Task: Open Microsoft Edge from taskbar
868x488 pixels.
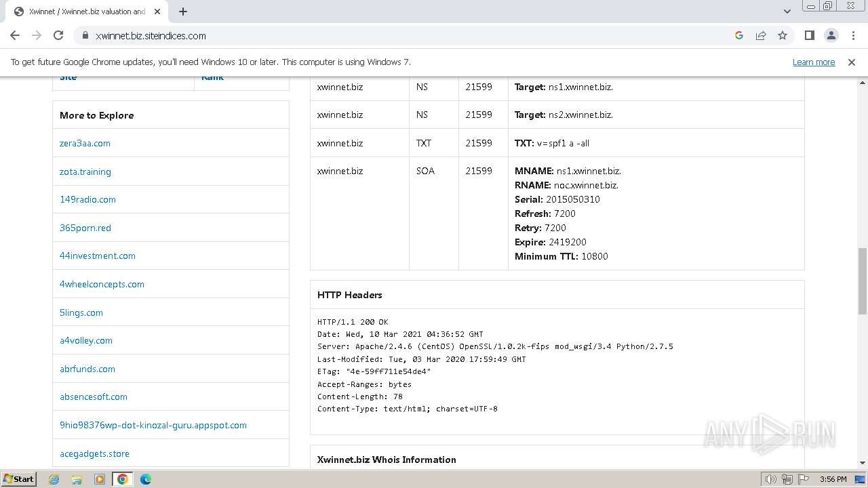Action: [x=146, y=479]
